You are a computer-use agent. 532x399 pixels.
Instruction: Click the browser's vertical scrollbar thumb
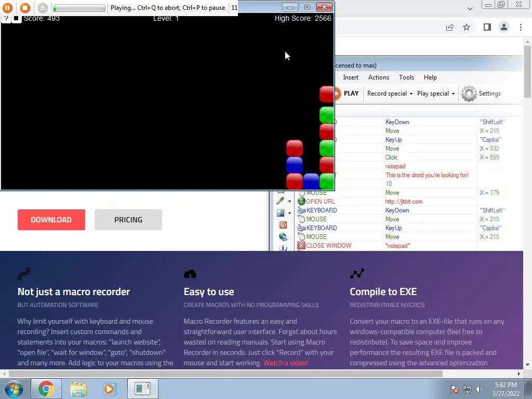coord(527,71)
